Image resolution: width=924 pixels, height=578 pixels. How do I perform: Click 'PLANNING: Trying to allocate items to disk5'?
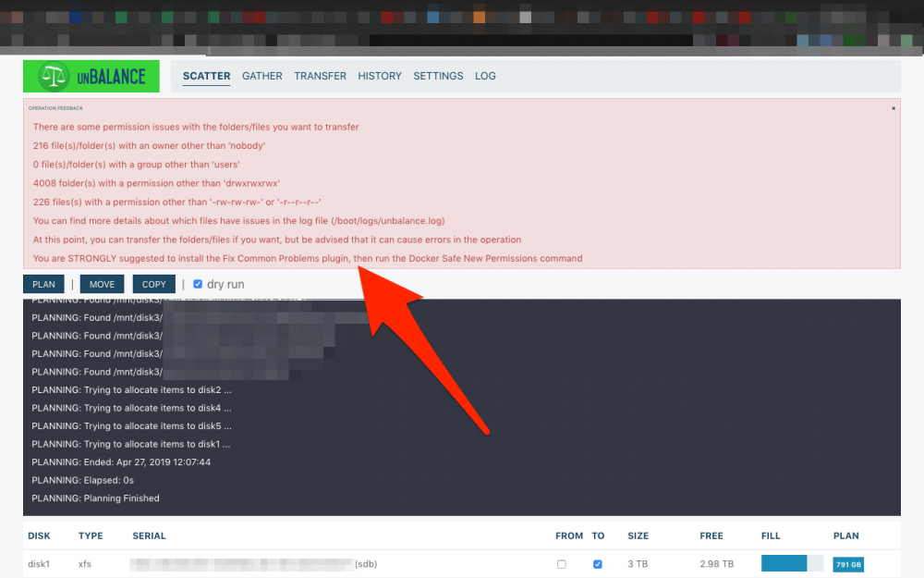pos(131,425)
